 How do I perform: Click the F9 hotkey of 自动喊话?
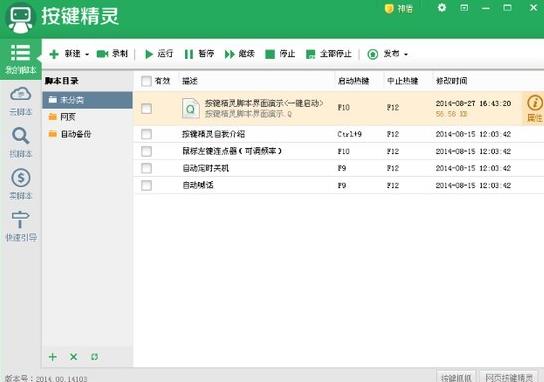pos(342,185)
